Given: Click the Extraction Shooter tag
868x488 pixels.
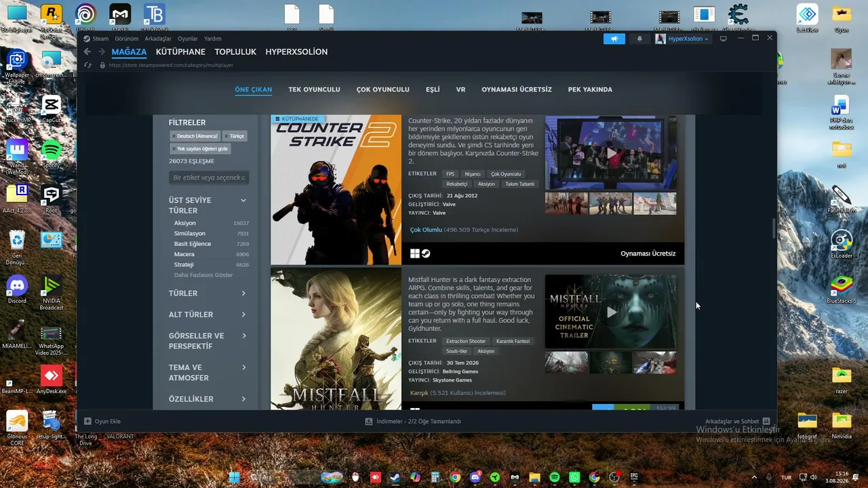Looking at the screenshot, I should 466,341.
